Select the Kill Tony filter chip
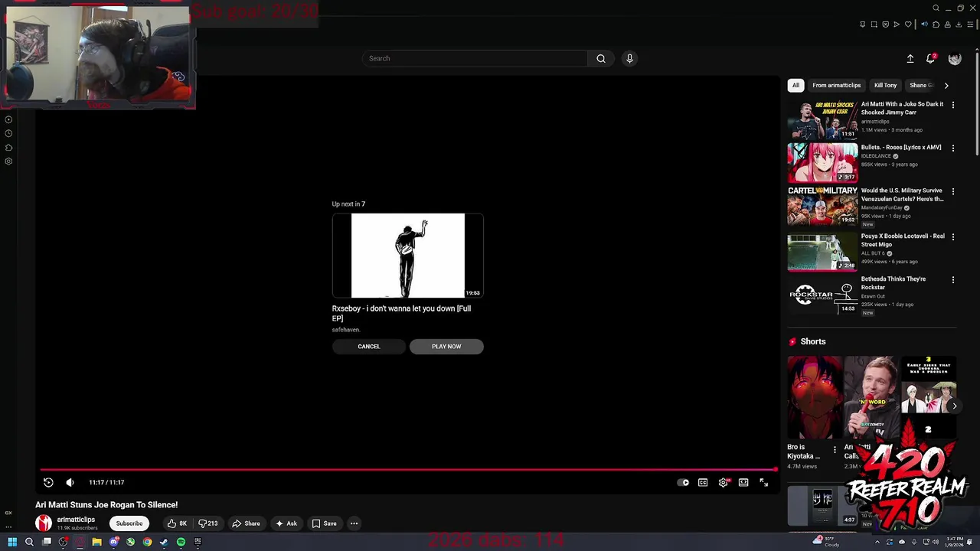980x551 pixels. (x=885, y=86)
